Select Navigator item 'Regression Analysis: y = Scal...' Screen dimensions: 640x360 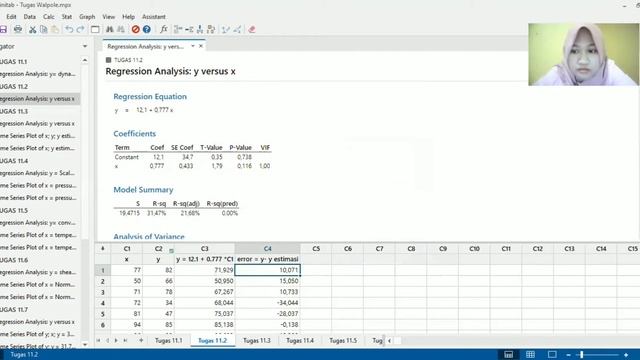tap(38, 173)
